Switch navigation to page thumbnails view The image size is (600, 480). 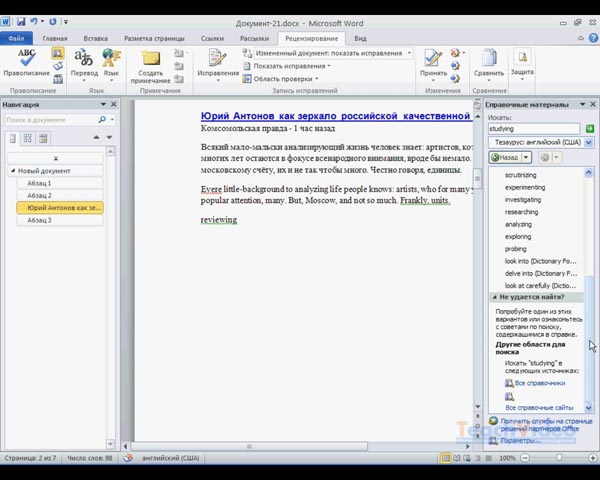28,138
